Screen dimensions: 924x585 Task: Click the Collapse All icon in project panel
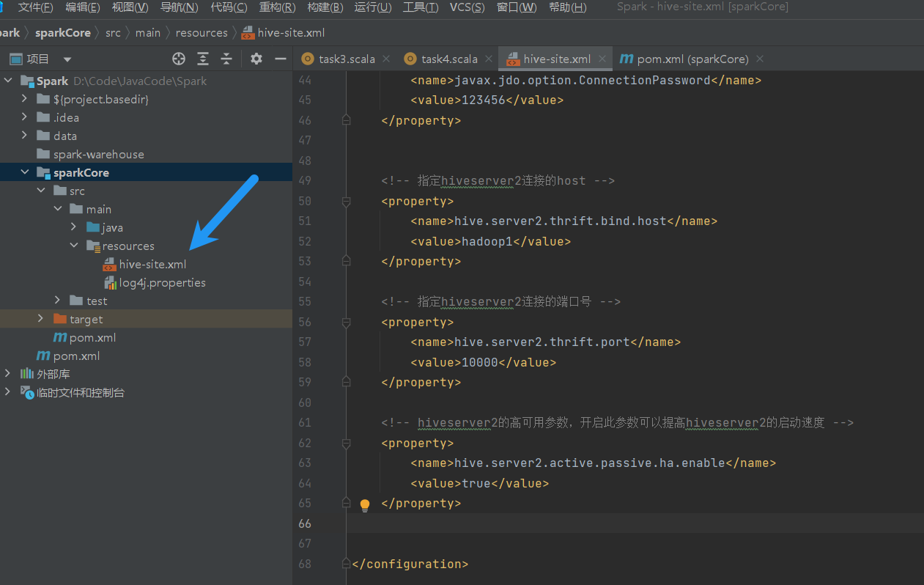tap(227, 59)
